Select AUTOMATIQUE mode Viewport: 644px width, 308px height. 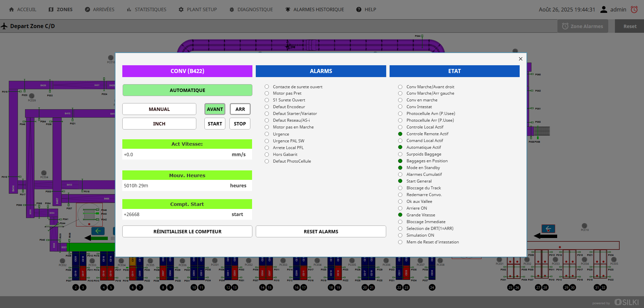187,90
